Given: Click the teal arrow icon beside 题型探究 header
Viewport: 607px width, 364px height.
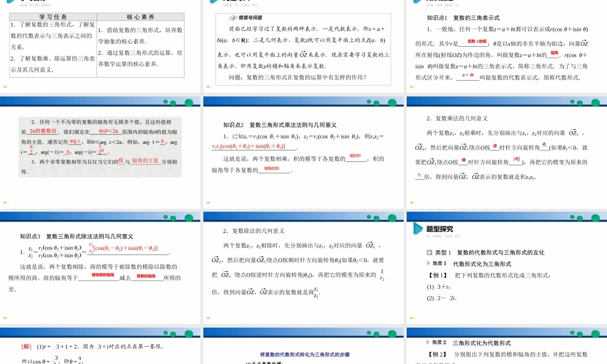Looking at the screenshot, I should click(418, 229).
